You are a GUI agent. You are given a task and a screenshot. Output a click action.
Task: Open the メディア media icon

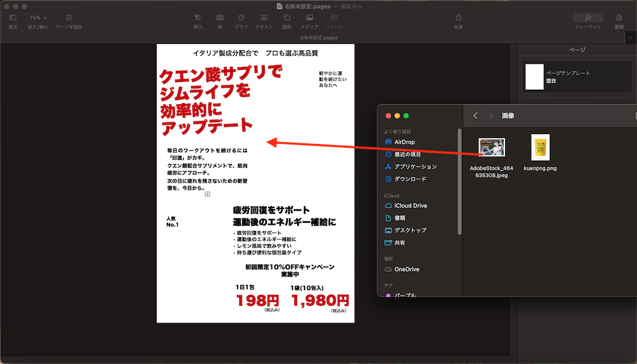tap(310, 17)
